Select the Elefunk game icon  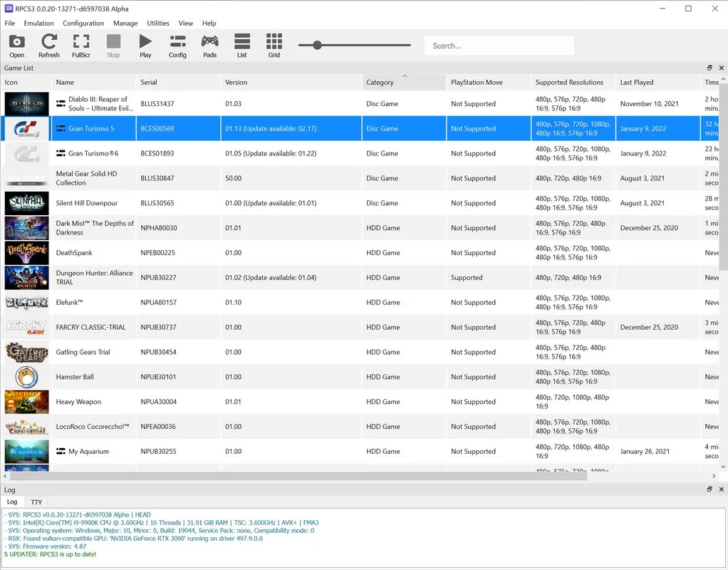(26, 302)
